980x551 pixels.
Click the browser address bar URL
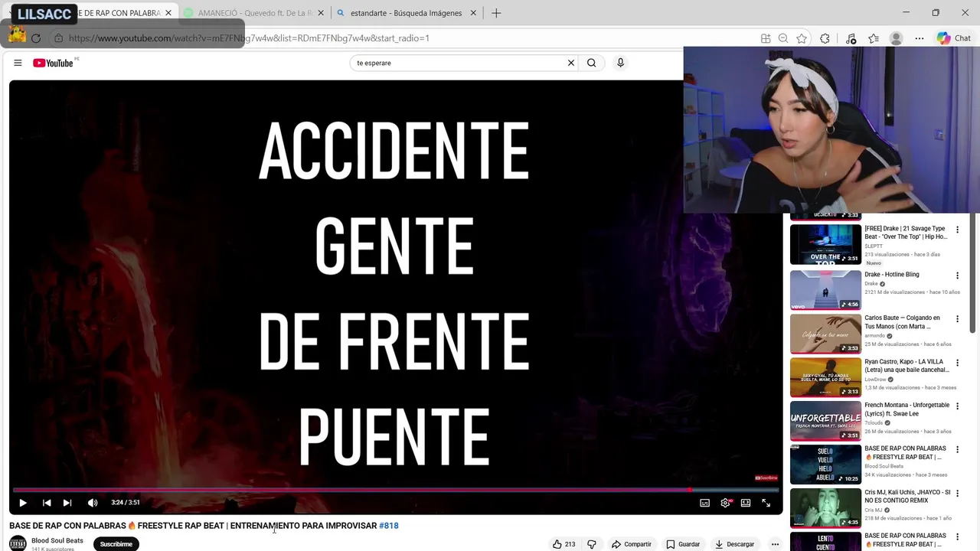(249, 38)
